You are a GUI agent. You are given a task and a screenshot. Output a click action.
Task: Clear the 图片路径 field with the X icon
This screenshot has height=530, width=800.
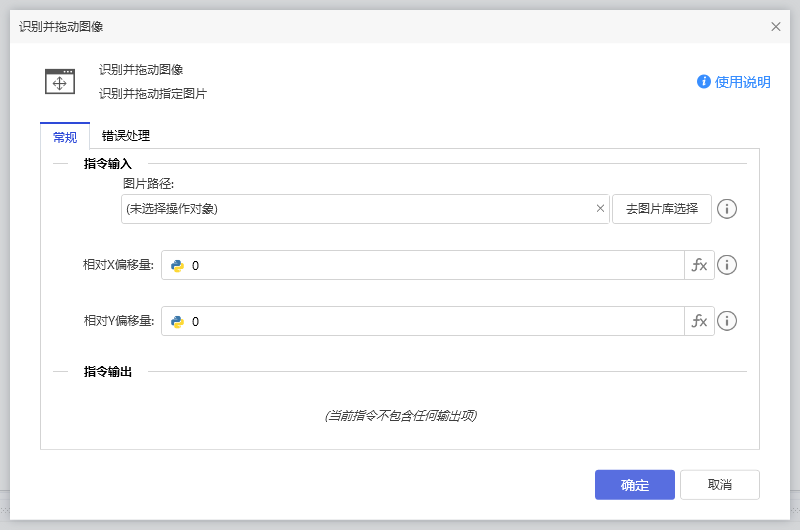(600, 209)
